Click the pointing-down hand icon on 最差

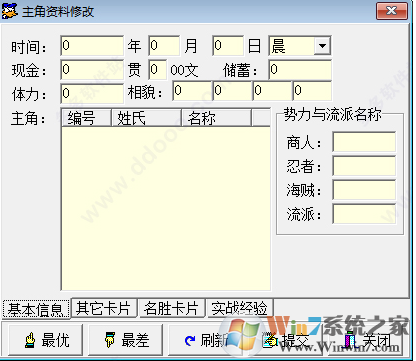pyautogui.click(x=109, y=340)
